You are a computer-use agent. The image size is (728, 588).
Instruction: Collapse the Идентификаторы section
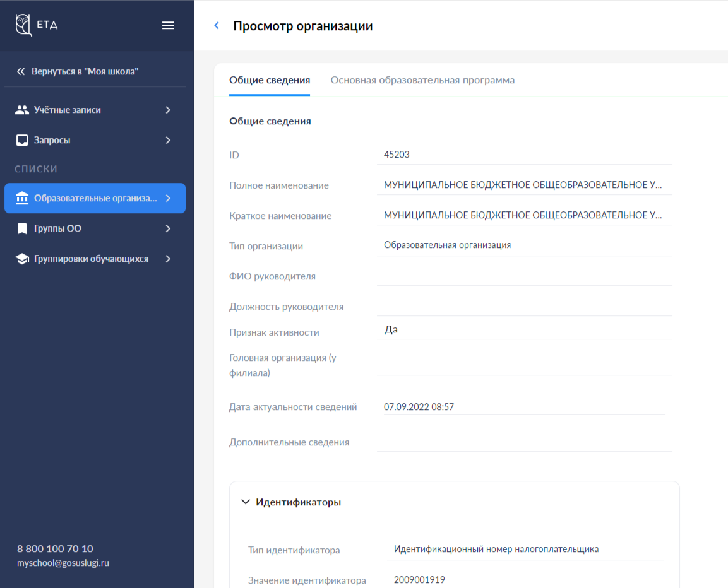(x=246, y=502)
